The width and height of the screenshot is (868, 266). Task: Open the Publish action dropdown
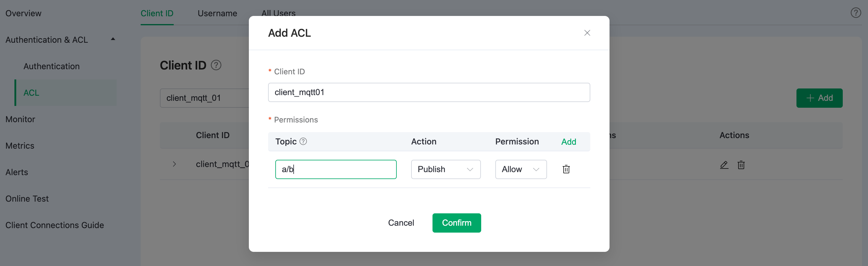tap(445, 169)
